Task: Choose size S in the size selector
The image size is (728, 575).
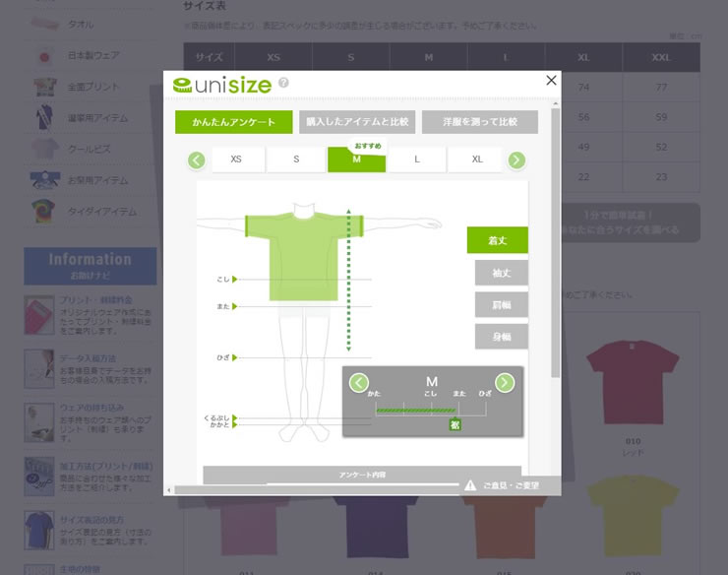Action: tap(296, 160)
